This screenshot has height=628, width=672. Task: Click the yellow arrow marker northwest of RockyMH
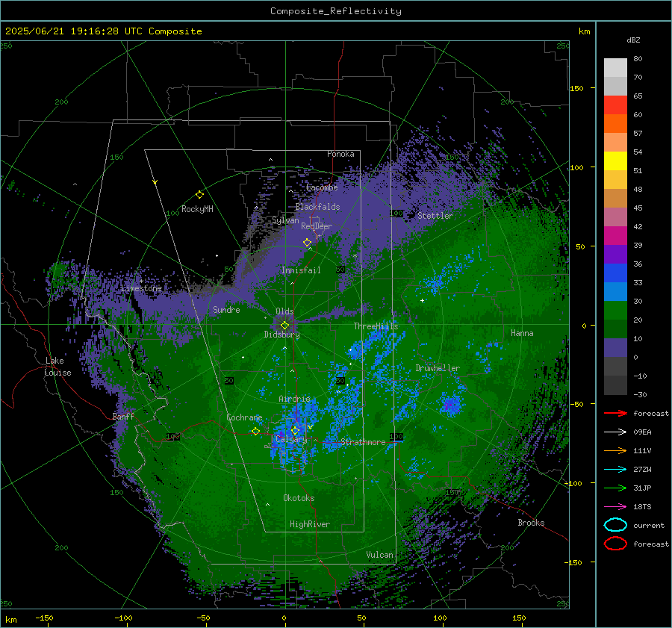point(155,182)
